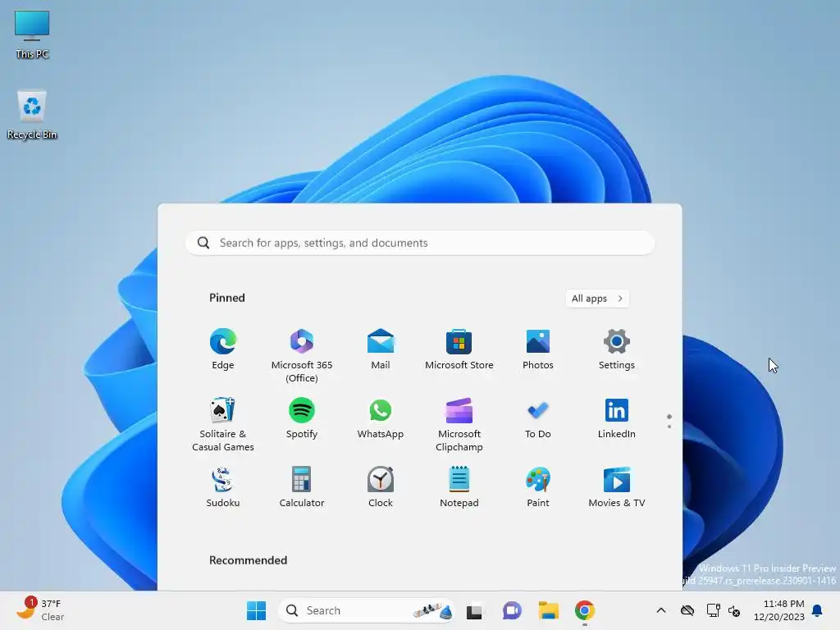Open the All apps list

(597, 299)
